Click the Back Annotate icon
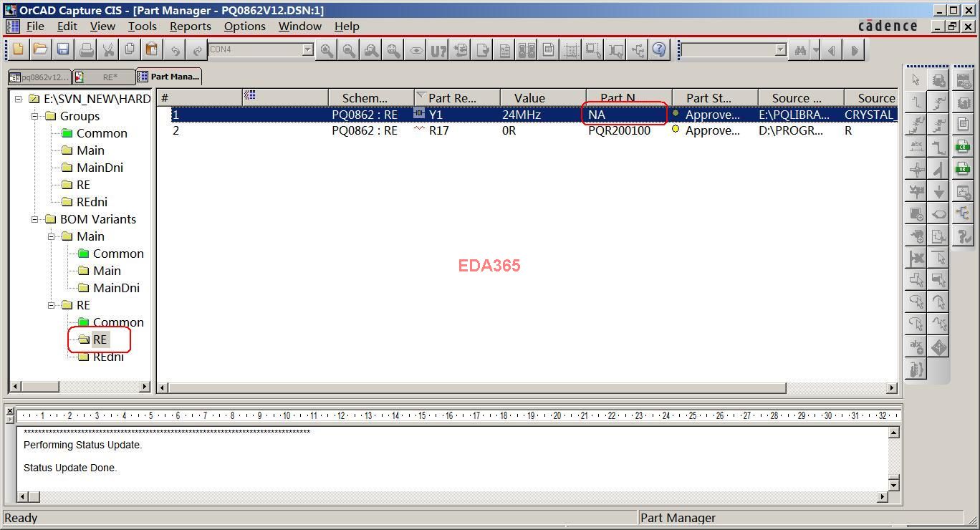 (460, 49)
